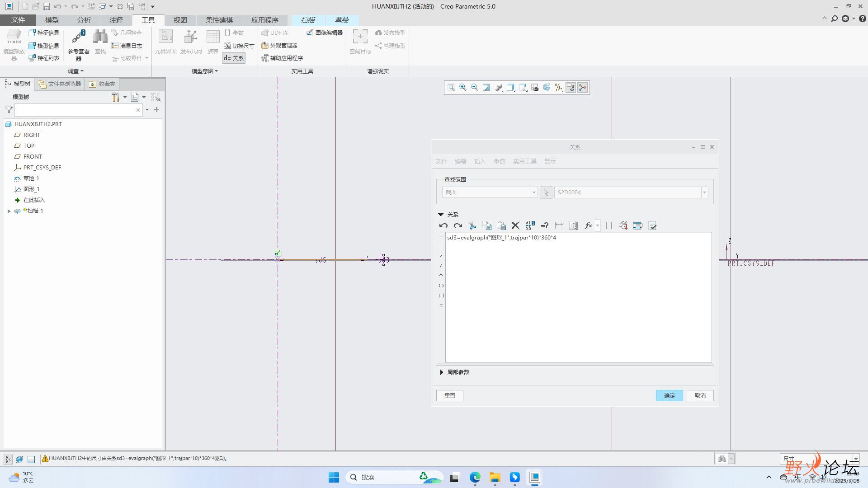Toggle dimension name/value switch icon in Relations
This screenshot has height=488, width=868.
point(530,225)
